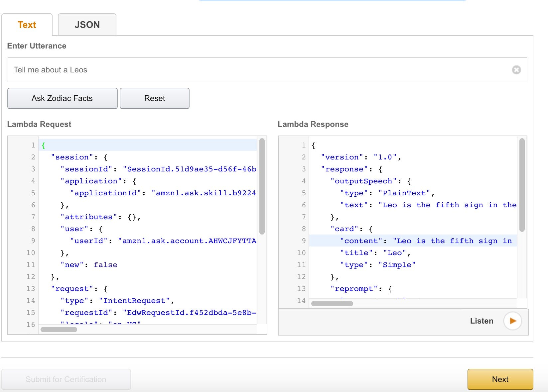Select the "requestId" line in request
548x392 pixels.
coord(158,313)
